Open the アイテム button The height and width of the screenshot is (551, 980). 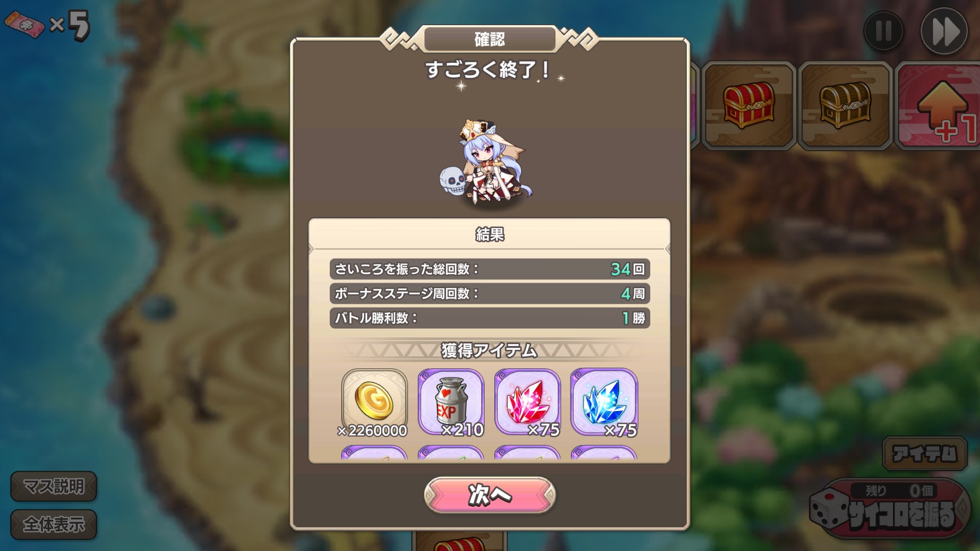(x=925, y=453)
